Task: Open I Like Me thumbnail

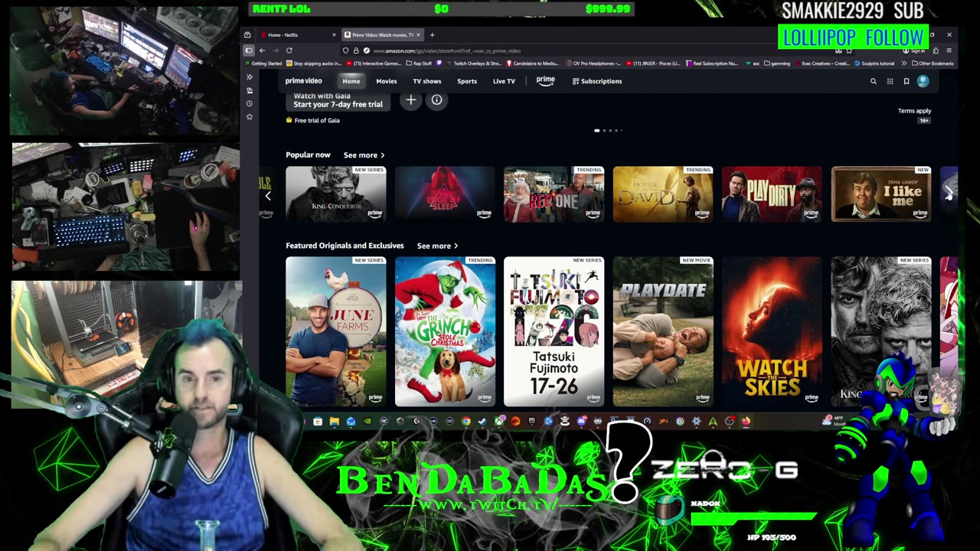Action: pyautogui.click(x=881, y=194)
